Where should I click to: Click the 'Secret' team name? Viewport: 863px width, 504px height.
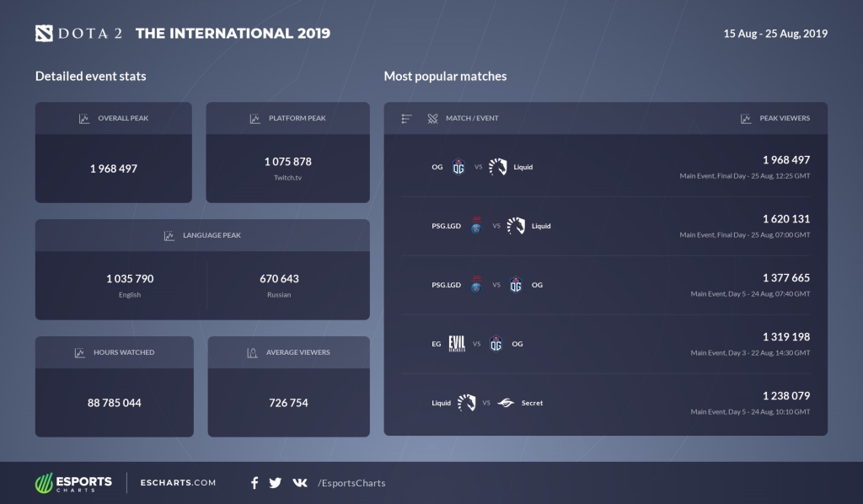533,404
